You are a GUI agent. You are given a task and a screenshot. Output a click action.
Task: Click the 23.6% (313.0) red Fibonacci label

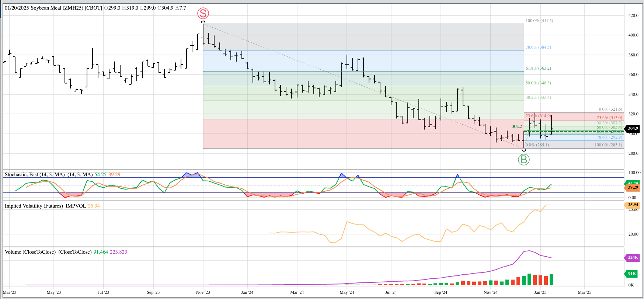click(609, 118)
